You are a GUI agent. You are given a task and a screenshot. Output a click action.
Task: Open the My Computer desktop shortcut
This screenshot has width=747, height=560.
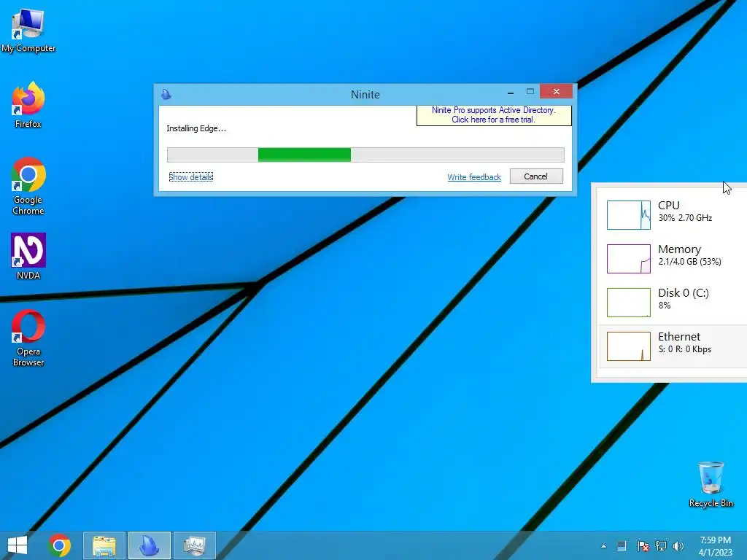click(28, 31)
